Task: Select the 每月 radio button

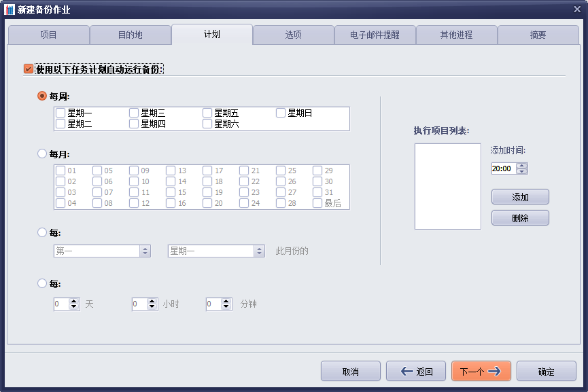Action: 42,154
